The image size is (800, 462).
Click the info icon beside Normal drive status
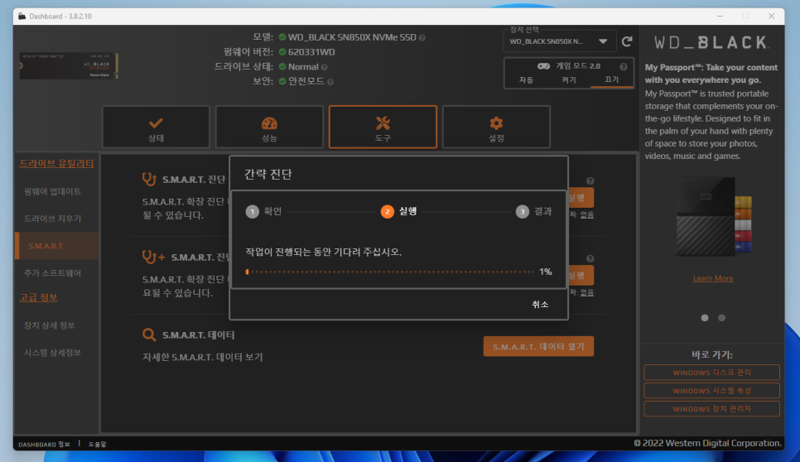pyautogui.click(x=324, y=67)
